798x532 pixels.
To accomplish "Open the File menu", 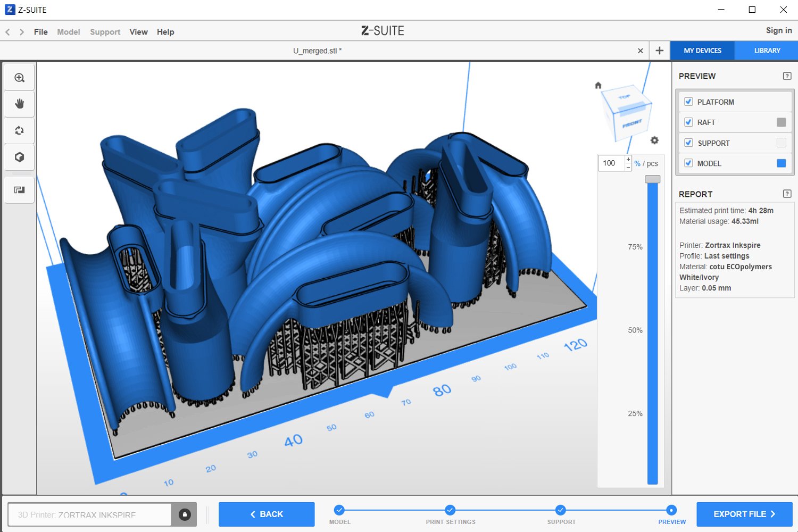I will [x=41, y=32].
